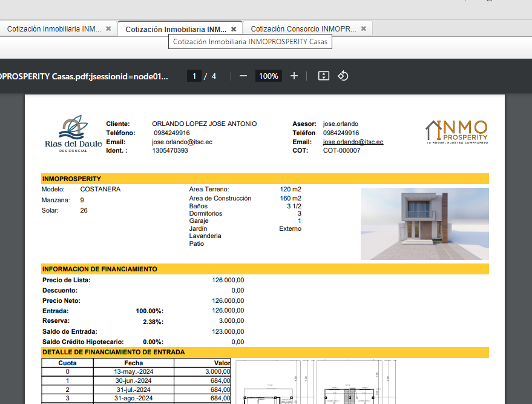Screen dimensions: 532x404
Task: Click the INMO Prosperity logo
Action: click(x=456, y=131)
